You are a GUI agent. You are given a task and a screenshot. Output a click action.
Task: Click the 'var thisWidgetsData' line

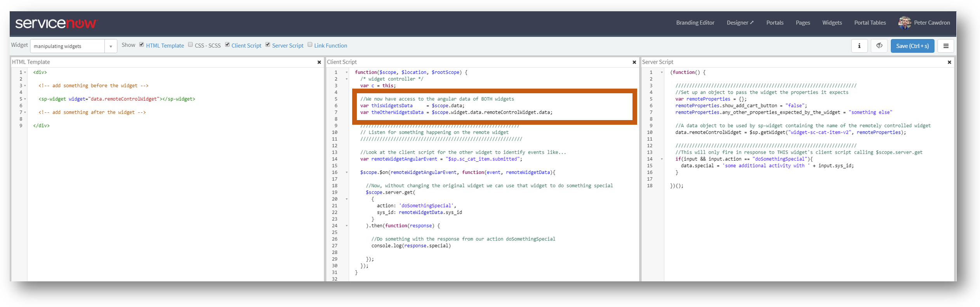point(412,106)
